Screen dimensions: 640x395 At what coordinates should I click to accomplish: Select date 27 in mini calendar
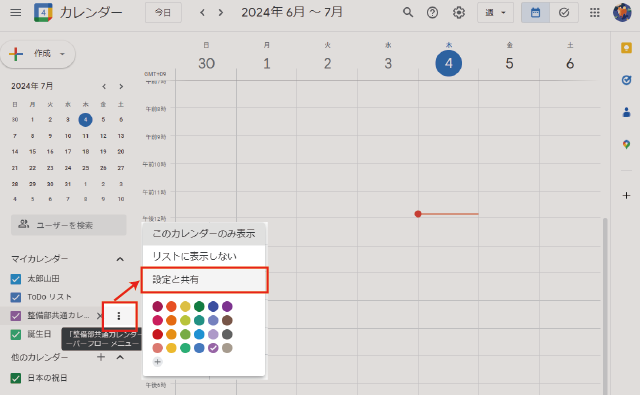(x=121, y=168)
